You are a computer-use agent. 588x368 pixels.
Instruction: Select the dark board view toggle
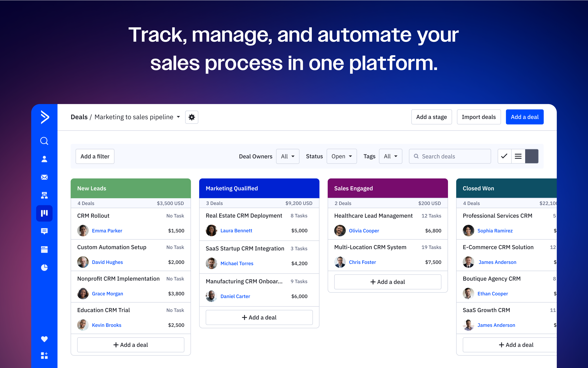pyautogui.click(x=532, y=156)
